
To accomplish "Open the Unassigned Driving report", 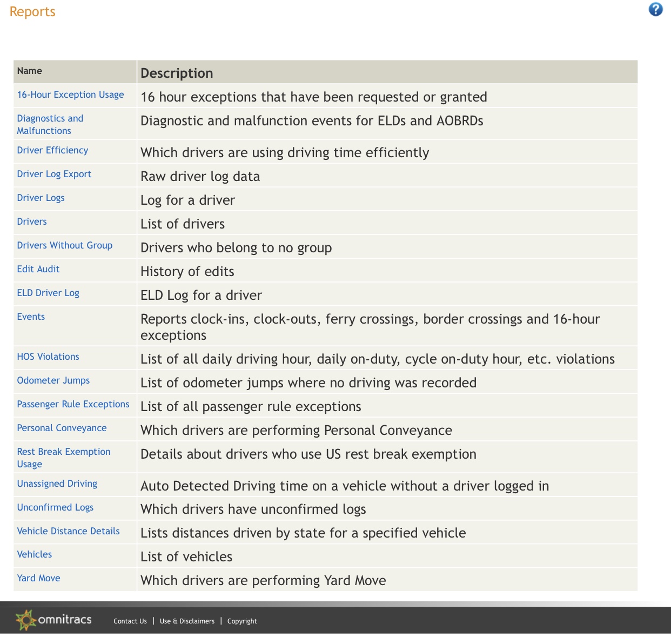I will point(57,484).
